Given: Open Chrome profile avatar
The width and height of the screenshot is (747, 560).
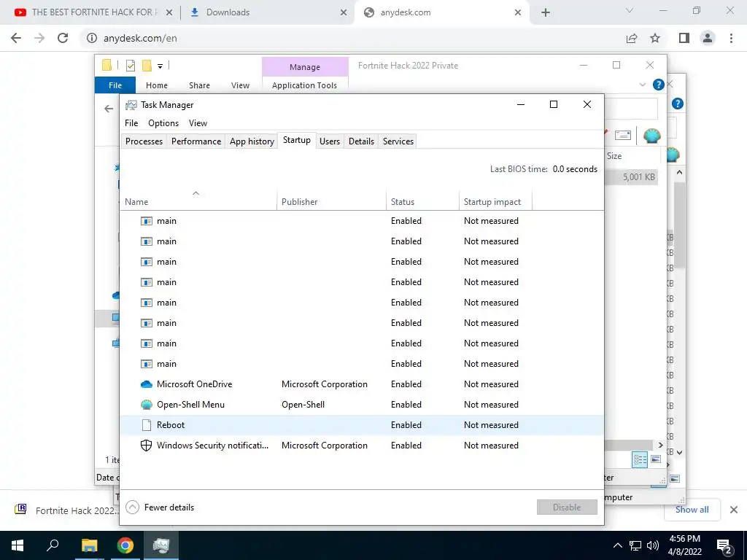Looking at the screenshot, I should (x=708, y=38).
